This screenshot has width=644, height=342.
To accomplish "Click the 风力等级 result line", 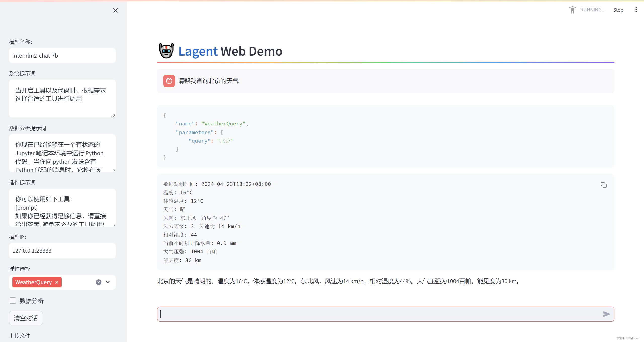I will 202,226.
